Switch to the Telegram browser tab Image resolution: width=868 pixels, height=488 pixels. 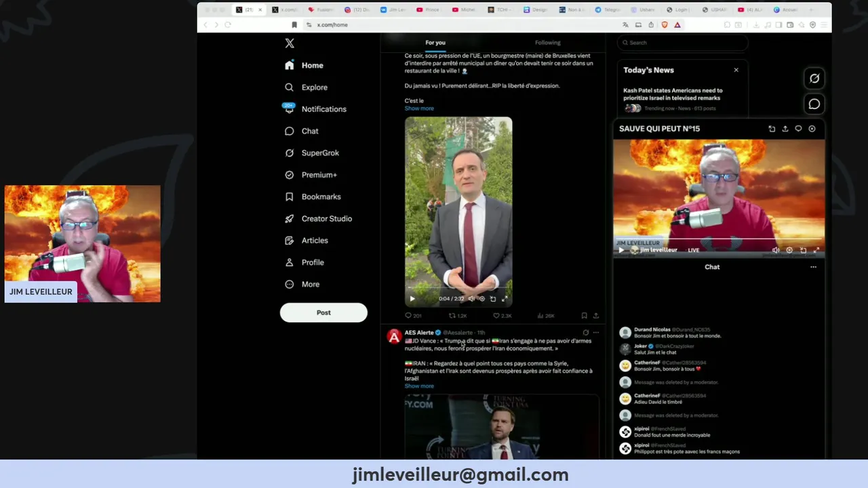click(x=608, y=10)
